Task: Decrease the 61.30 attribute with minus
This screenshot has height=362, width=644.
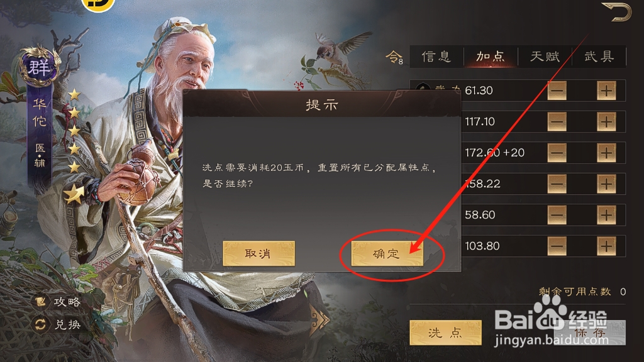Action: pos(557,90)
